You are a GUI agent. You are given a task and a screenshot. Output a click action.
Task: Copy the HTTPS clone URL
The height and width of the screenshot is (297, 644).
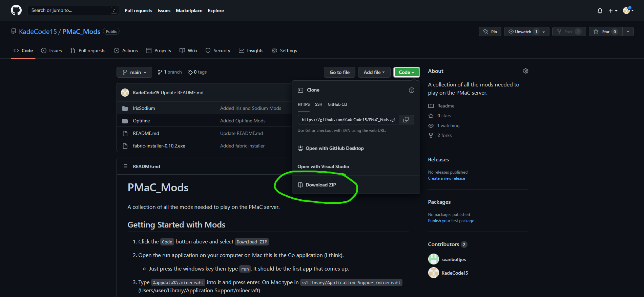click(406, 120)
